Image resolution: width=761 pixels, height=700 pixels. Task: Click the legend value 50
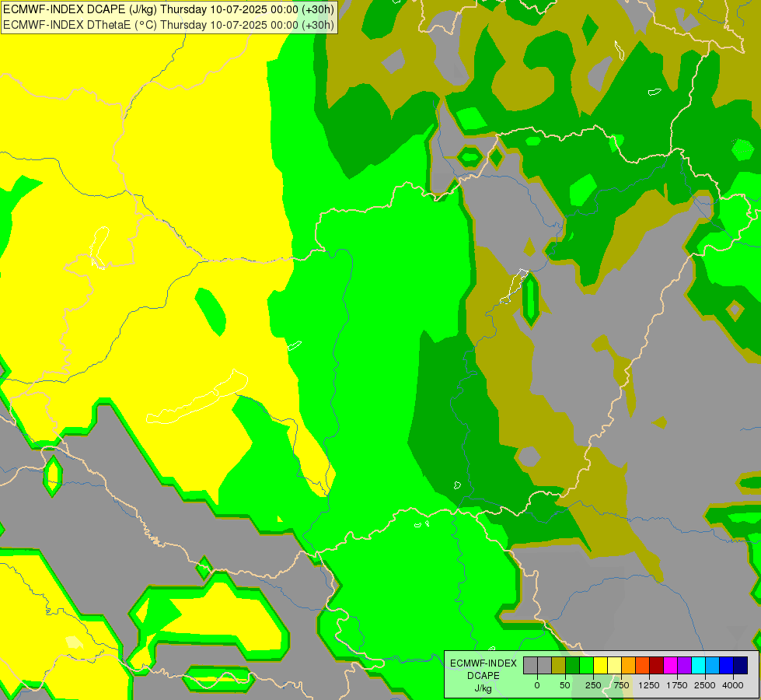(x=565, y=685)
